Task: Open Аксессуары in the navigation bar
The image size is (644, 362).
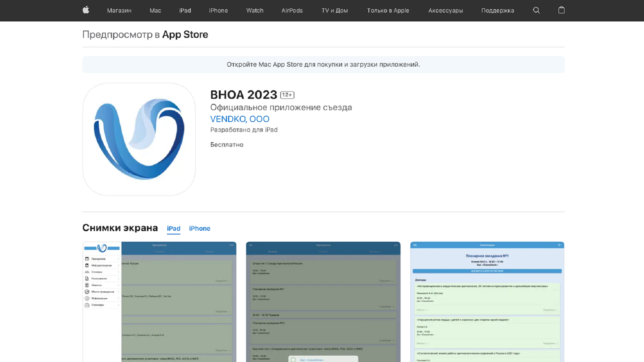Action: [445, 10]
